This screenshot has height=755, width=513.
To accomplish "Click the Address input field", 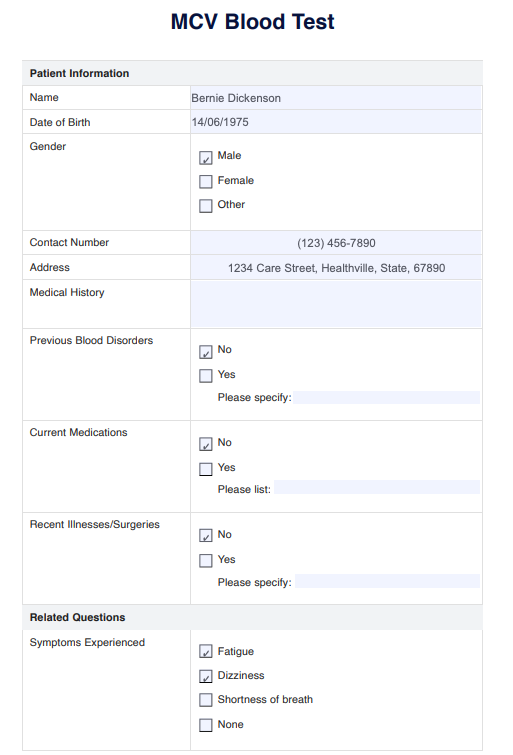I will coord(336,268).
